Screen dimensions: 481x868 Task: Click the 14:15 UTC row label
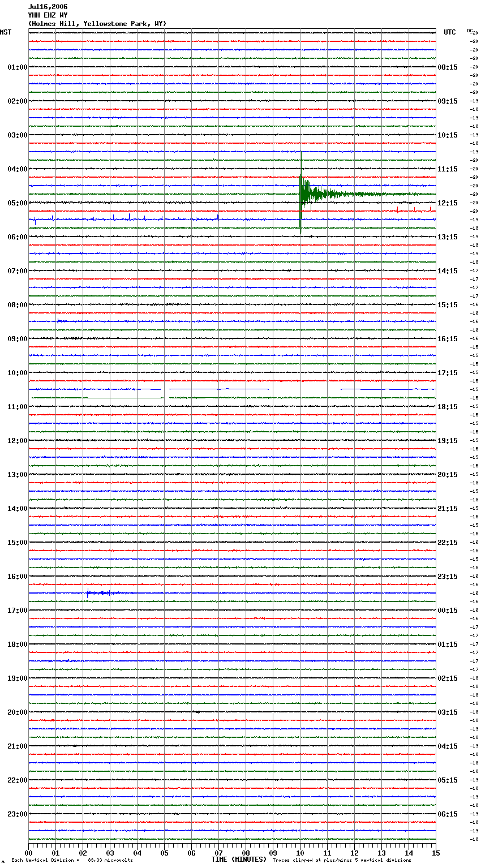pos(448,271)
